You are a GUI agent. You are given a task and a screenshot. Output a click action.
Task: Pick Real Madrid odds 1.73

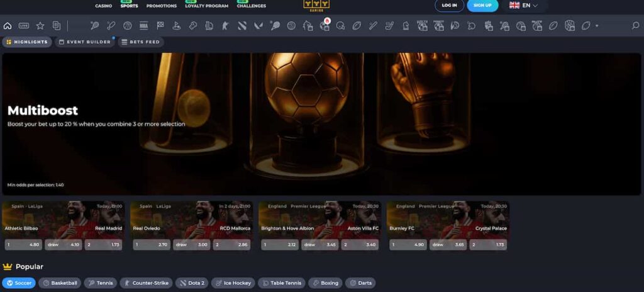pyautogui.click(x=104, y=245)
